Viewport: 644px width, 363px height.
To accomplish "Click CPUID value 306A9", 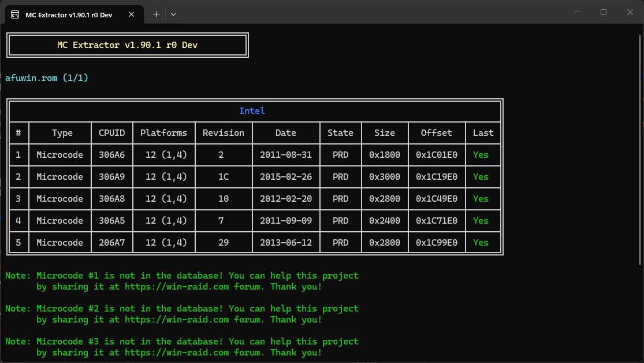I will click(x=111, y=177).
